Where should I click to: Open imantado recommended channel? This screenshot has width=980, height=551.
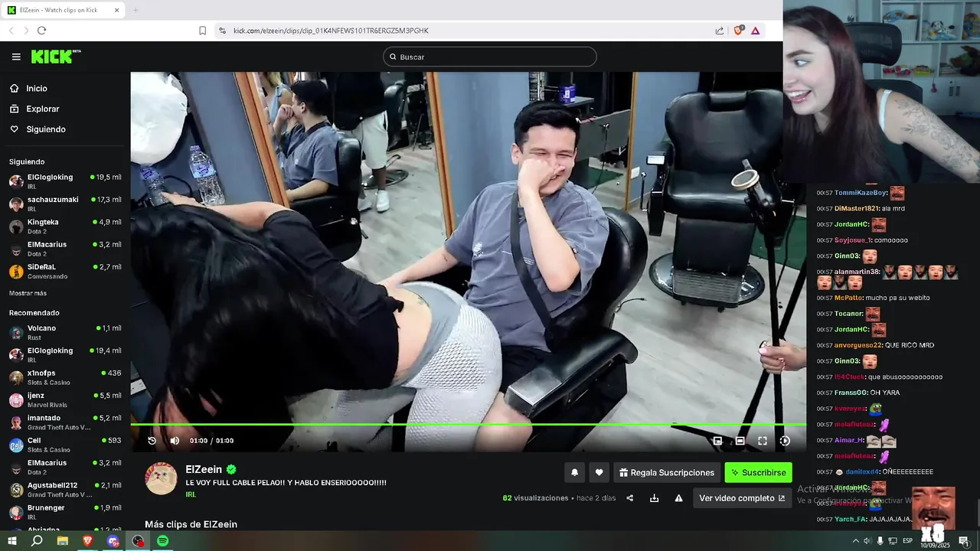(65, 422)
